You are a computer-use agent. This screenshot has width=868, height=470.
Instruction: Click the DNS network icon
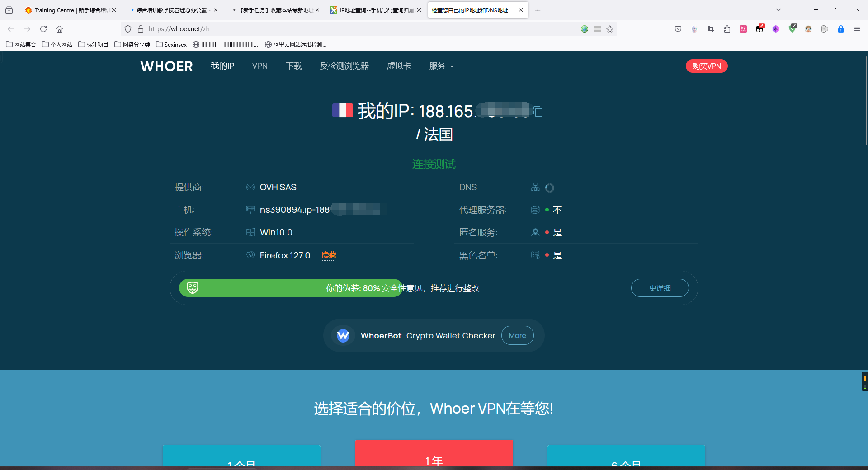(x=535, y=187)
